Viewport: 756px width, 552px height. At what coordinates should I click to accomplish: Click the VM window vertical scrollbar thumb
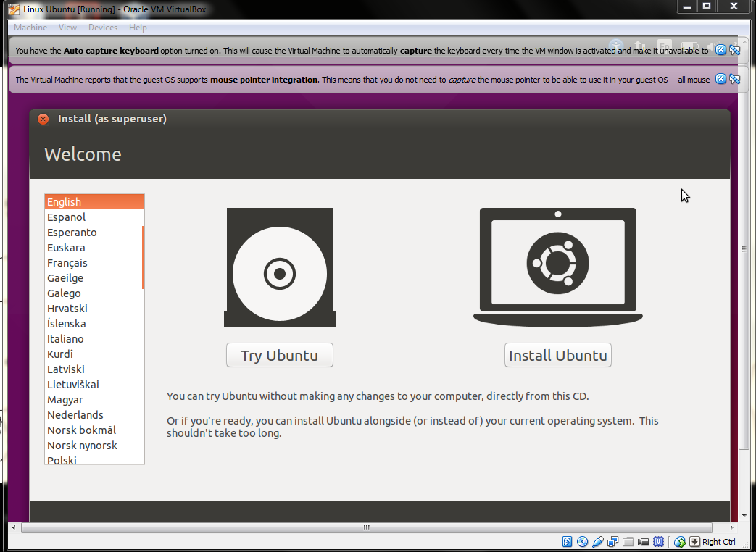click(744, 248)
